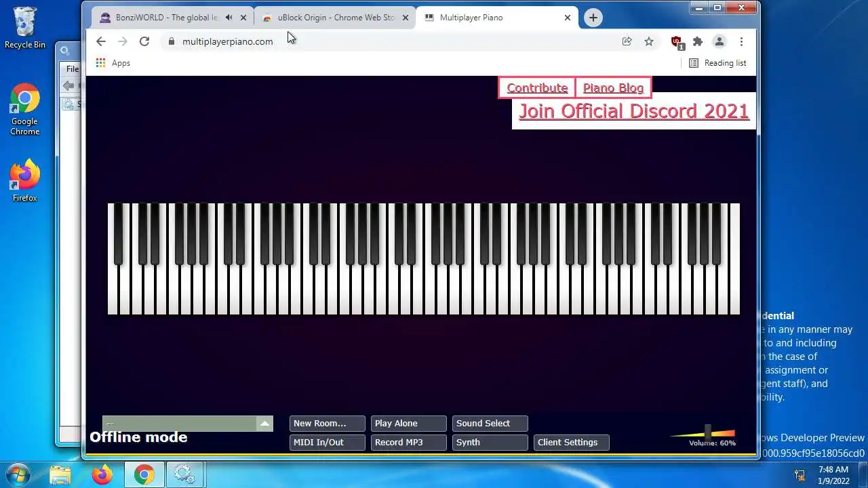868x488 pixels.
Task: Reload the Multiplayer Piano page
Action: coord(144,41)
